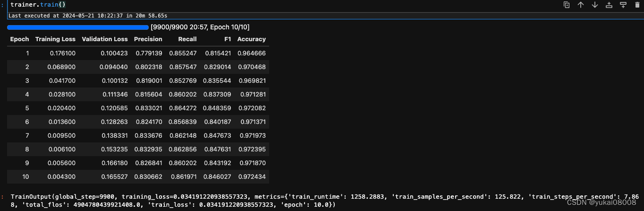Select validation loss value 0.166180
The height and width of the screenshot is (211, 644).
click(x=115, y=163)
